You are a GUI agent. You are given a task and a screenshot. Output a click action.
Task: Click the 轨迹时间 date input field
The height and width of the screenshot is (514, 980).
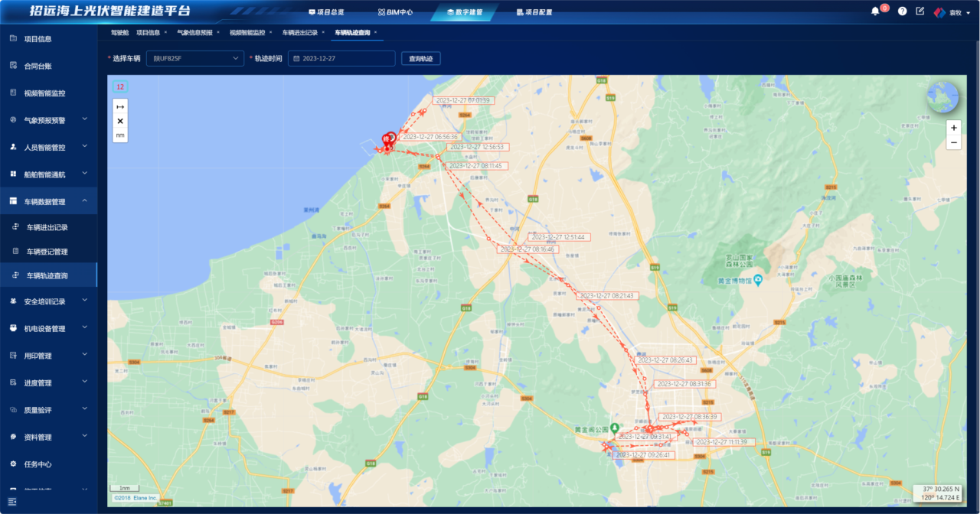pyautogui.click(x=341, y=58)
